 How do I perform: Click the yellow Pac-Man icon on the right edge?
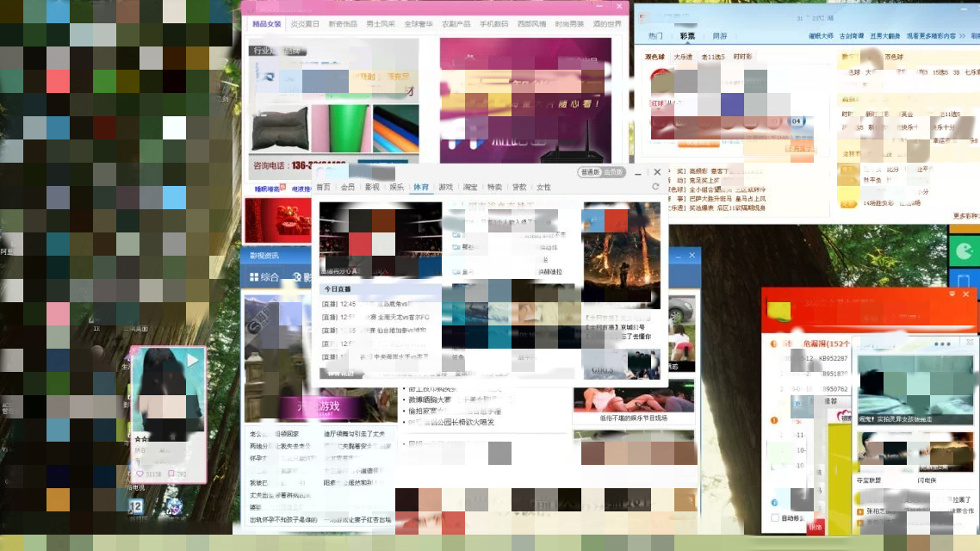[964, 251]
